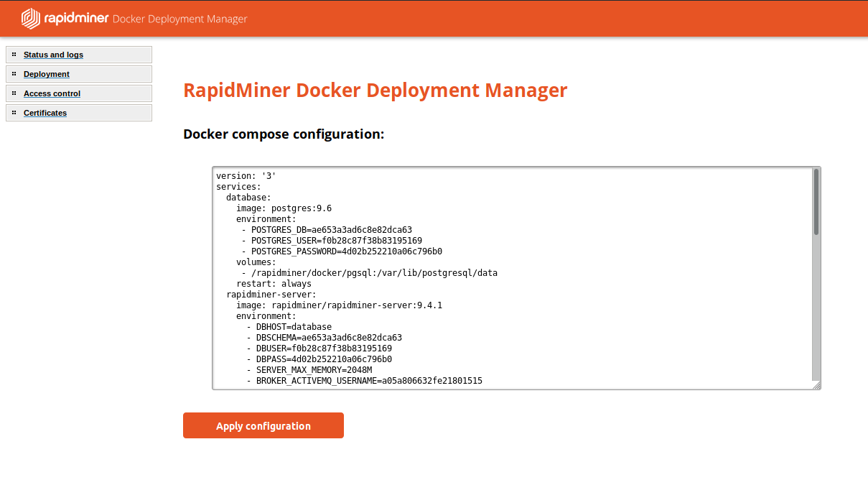Click bullet icon beside Deployment

pos(14,74)
